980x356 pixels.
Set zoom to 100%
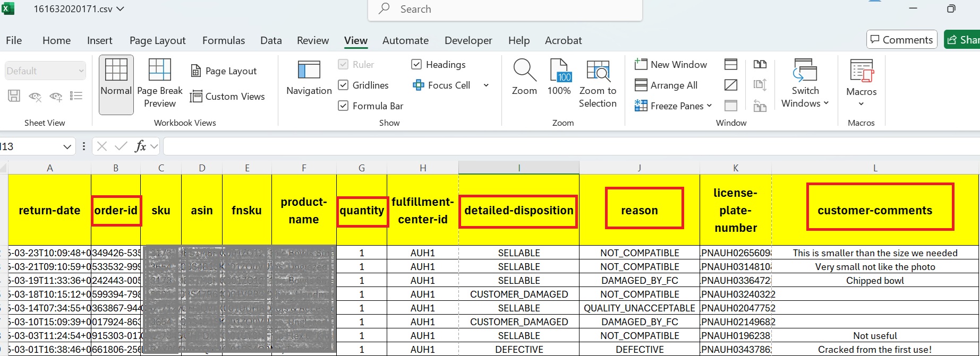559,78
